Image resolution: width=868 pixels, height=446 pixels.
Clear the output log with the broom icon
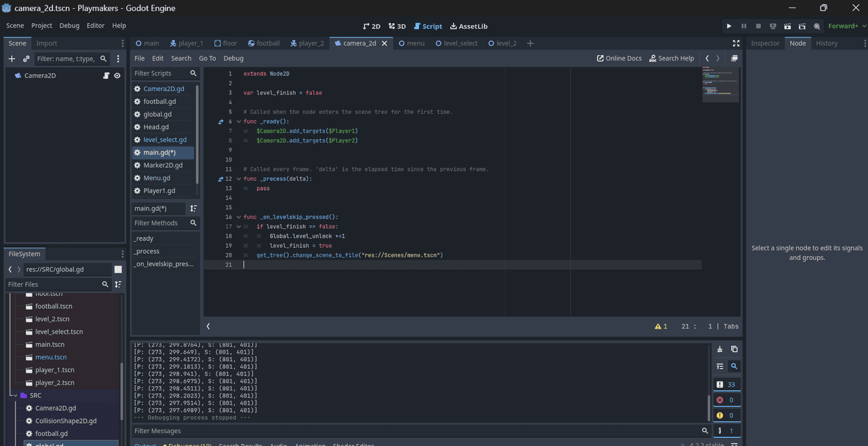click(x=720, y=350)
